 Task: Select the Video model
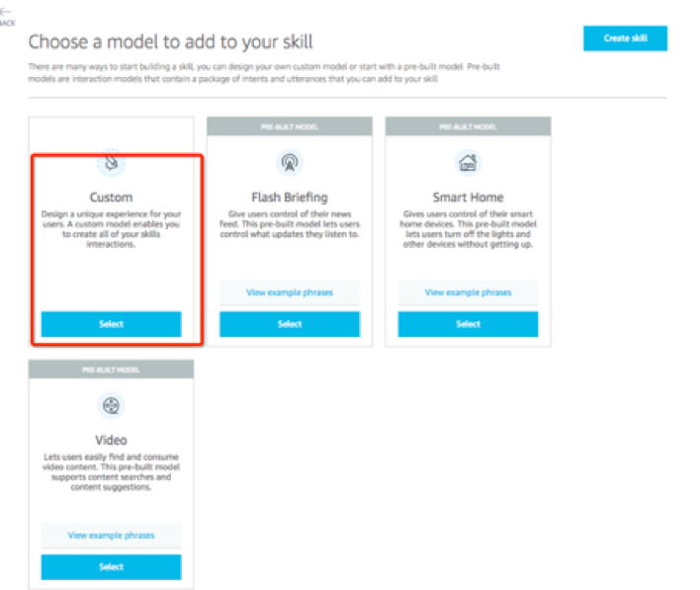click(x=111, y=567)
